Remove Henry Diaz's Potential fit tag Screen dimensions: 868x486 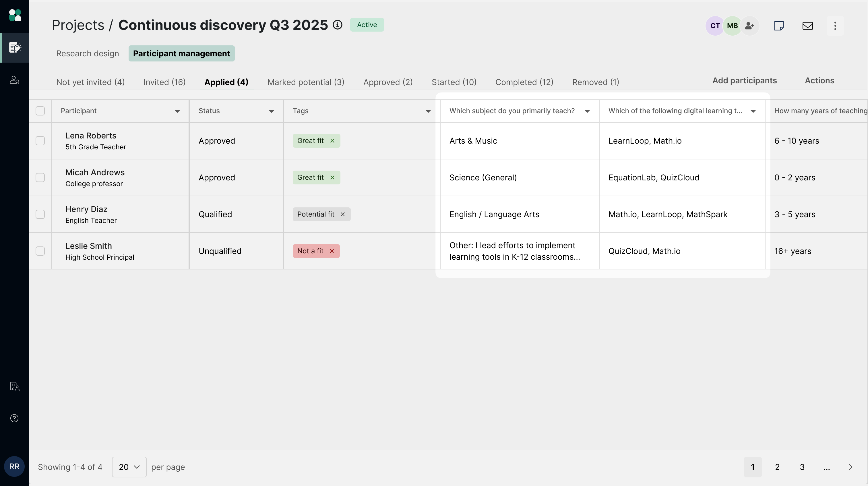pyautogui.click(x=343, y=214)
